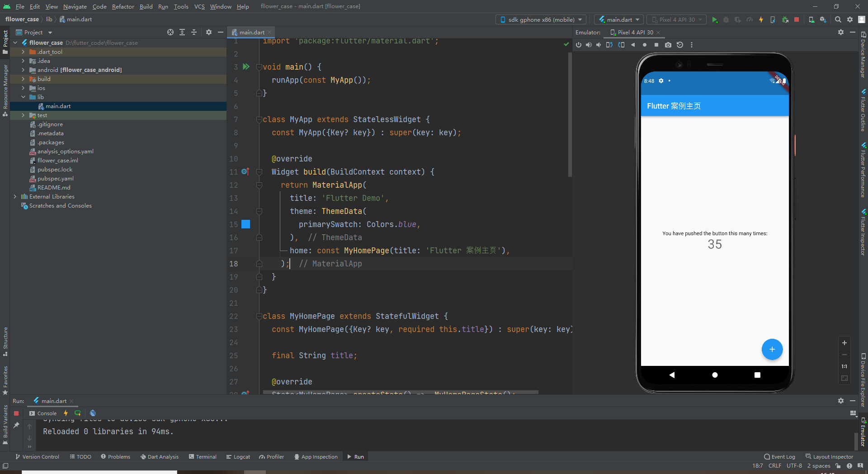Switch to Dart Analysis tool tab

160,457
